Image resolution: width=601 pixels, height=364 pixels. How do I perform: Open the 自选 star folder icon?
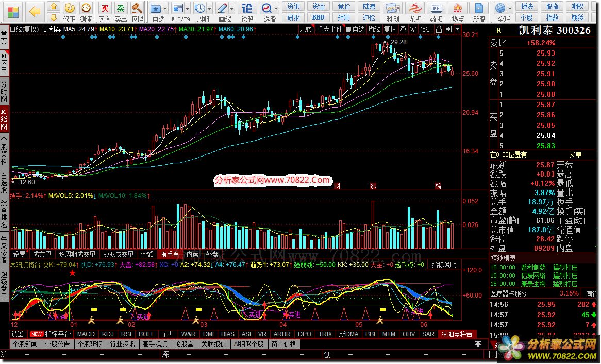pos(156,8)
